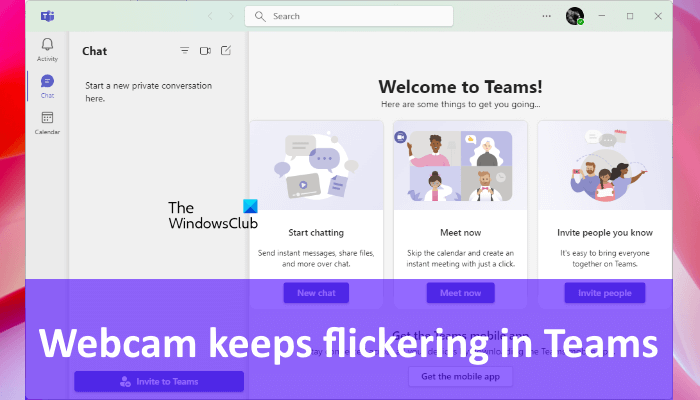Go forward with the right arrow
Viewport: 700px width, 400px height.
click(231, 16)
